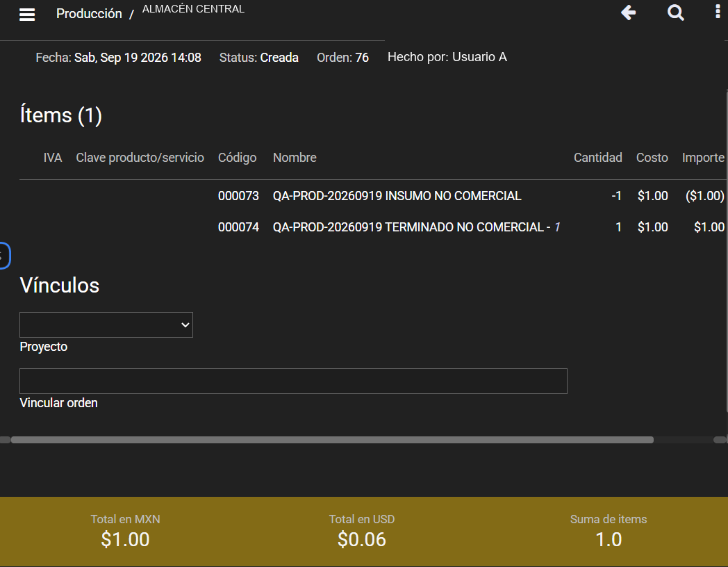Click the italic 1 link after TERMINADO NO COMERCIAL
The width and height of the screenshot is (728, 567).
(557, 227)
